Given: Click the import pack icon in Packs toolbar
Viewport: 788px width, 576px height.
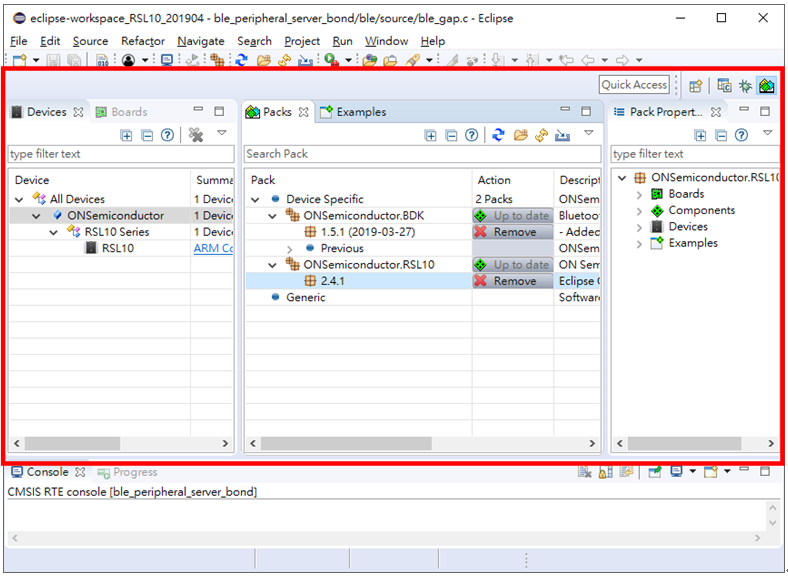Looking at the screenshot, I should 563,135.
